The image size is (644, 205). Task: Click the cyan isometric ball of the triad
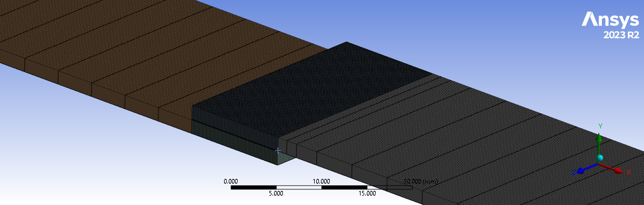click(x=600, y=158)
